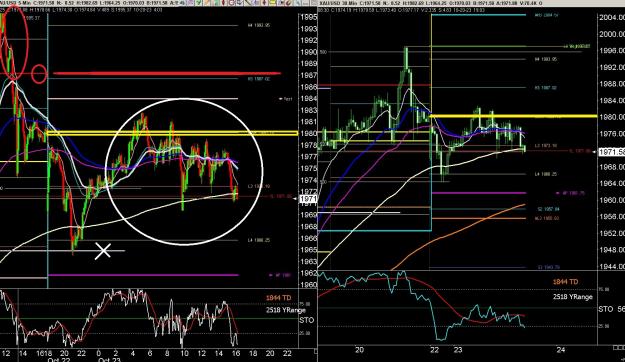The image size is (625, 362).
Task: Click the 23 date label on the right chart time axis
Action: pos(458,350)
